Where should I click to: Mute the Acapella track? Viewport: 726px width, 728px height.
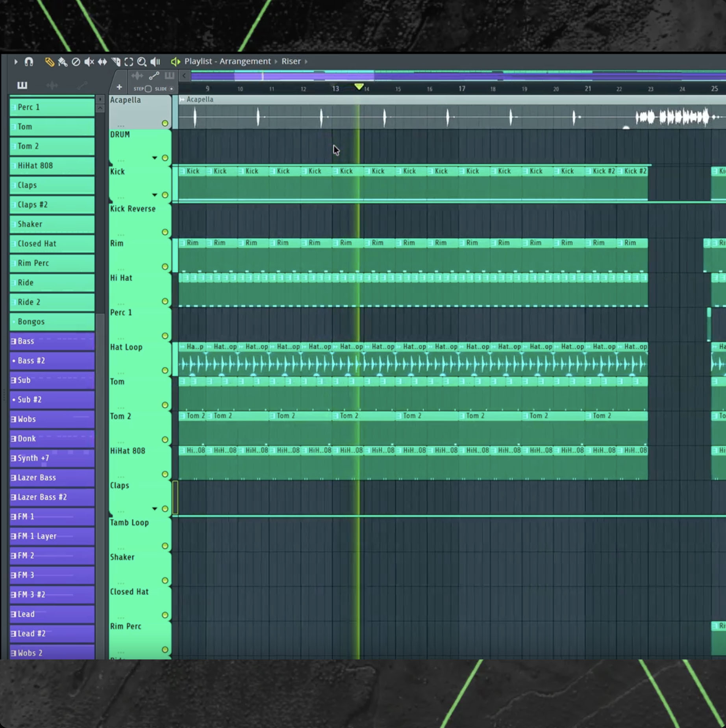pyautogui.click(x=165, y=123)
